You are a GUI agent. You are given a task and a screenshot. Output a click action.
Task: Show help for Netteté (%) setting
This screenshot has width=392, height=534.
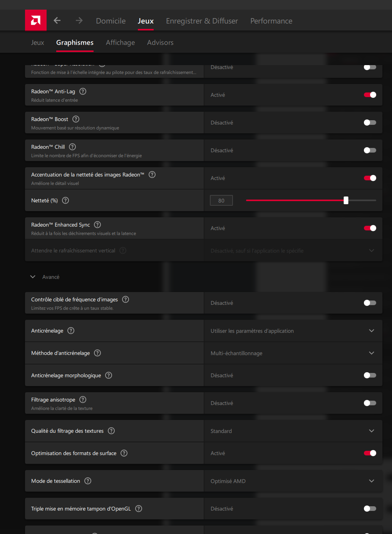65,200
